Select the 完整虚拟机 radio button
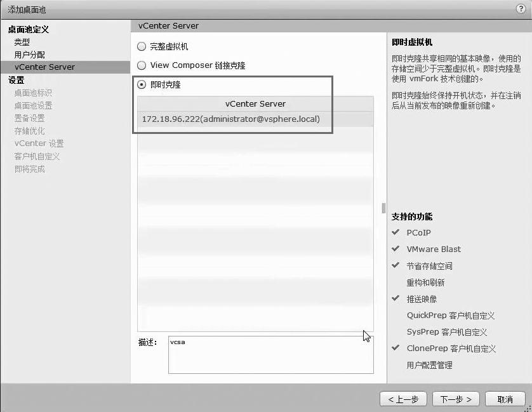532x412 pixels. [x=142, y=46]
